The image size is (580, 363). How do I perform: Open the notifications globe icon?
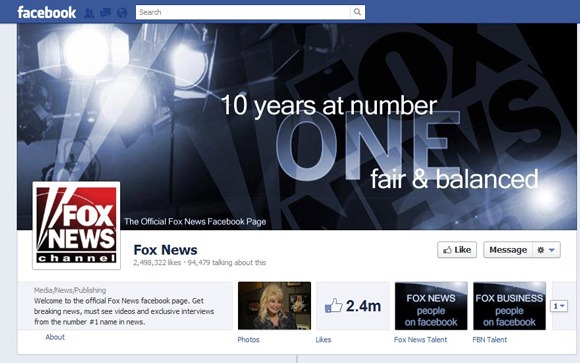coord(122,13)
